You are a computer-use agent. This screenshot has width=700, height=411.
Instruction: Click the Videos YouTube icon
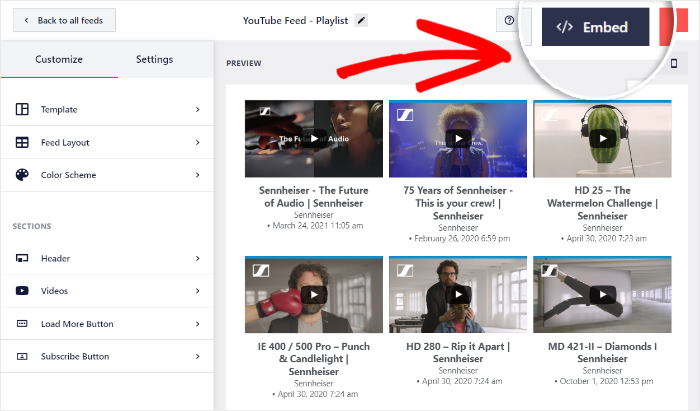pos(22,291)
